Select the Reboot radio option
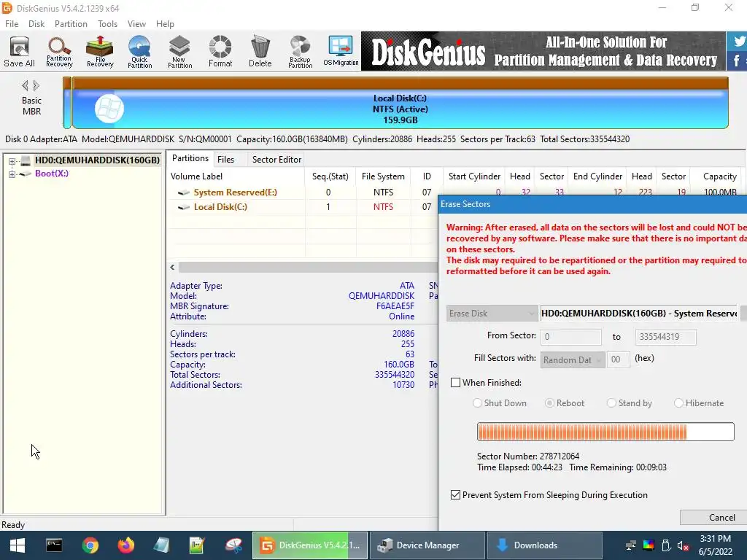Screen dimensions: 747x560 [x=549, y=402]
